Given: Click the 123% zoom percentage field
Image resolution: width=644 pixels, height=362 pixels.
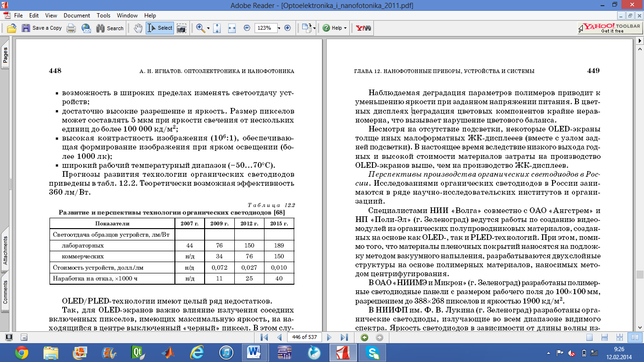Looking at the screenshot, I should click(x=265, y=28).
